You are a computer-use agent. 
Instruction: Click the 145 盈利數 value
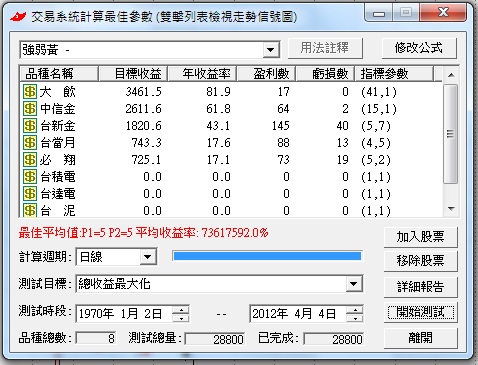(x=281, y=126)
